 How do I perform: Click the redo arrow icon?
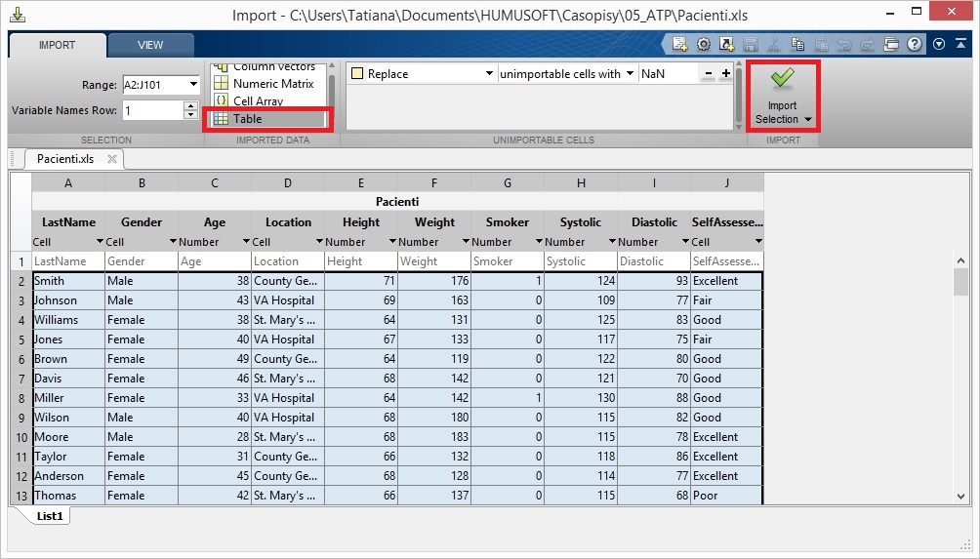click(x=868, y=44)
